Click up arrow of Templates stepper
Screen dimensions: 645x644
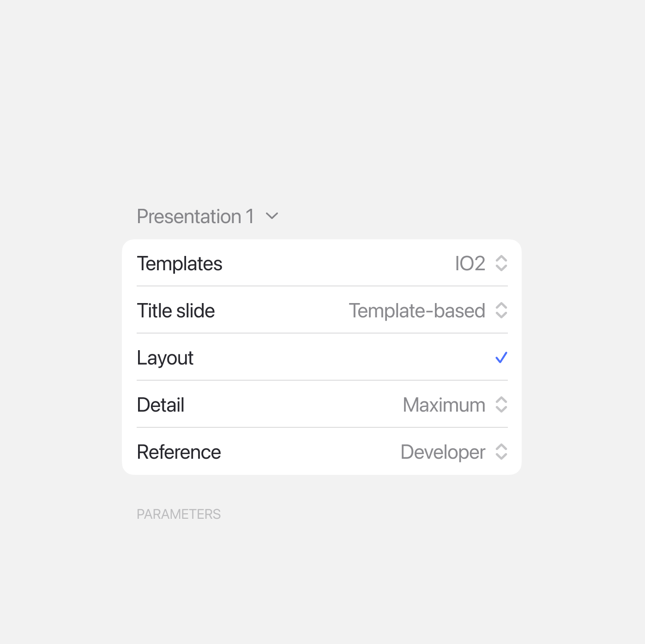(x=501, y=259)
